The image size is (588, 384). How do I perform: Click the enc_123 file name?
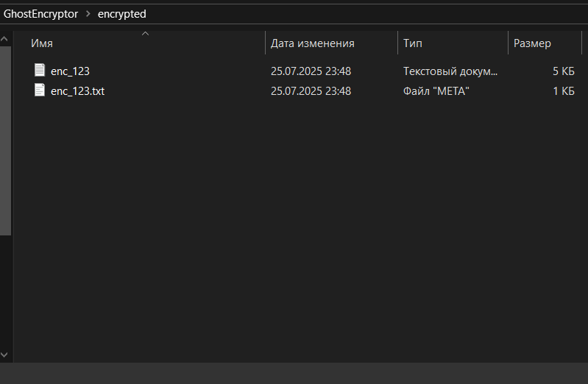tap(70, 71)
